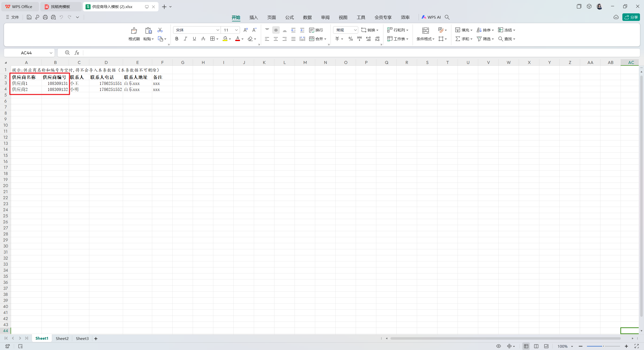Click the WPS AI button
Viewport: 644px width, 350px height.
(x=431, y=17)
